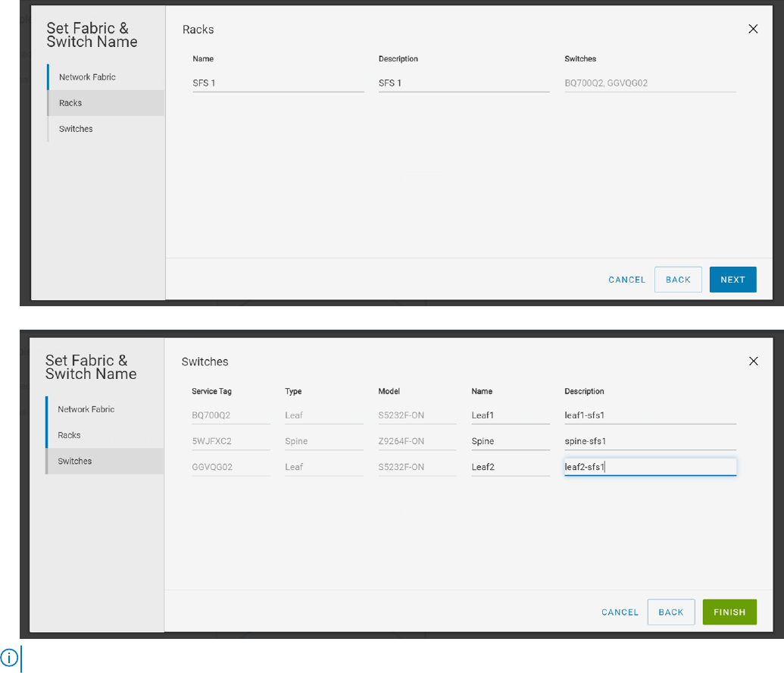
Task: Click Name column header in Racks dialog
Action: coord(203,59)
